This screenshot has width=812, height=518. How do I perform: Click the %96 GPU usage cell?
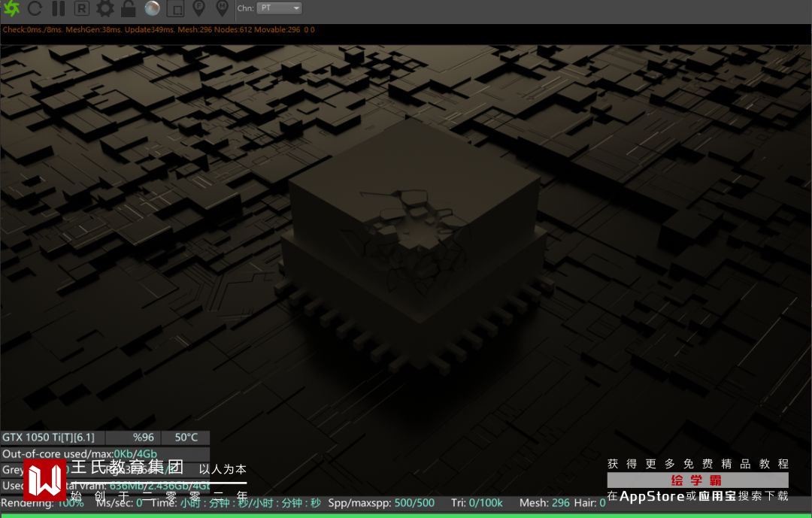(x=143, y=438)
